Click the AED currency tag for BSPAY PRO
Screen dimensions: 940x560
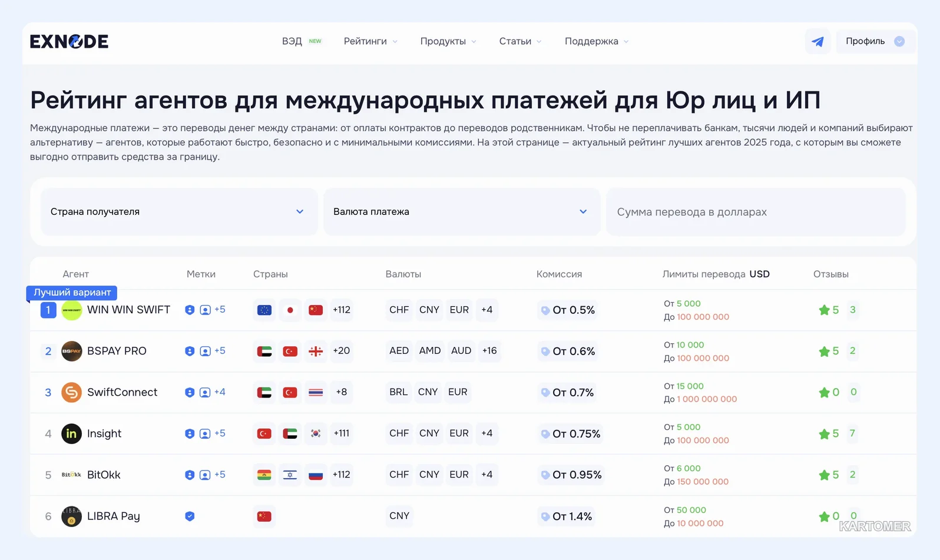(399, 351)
